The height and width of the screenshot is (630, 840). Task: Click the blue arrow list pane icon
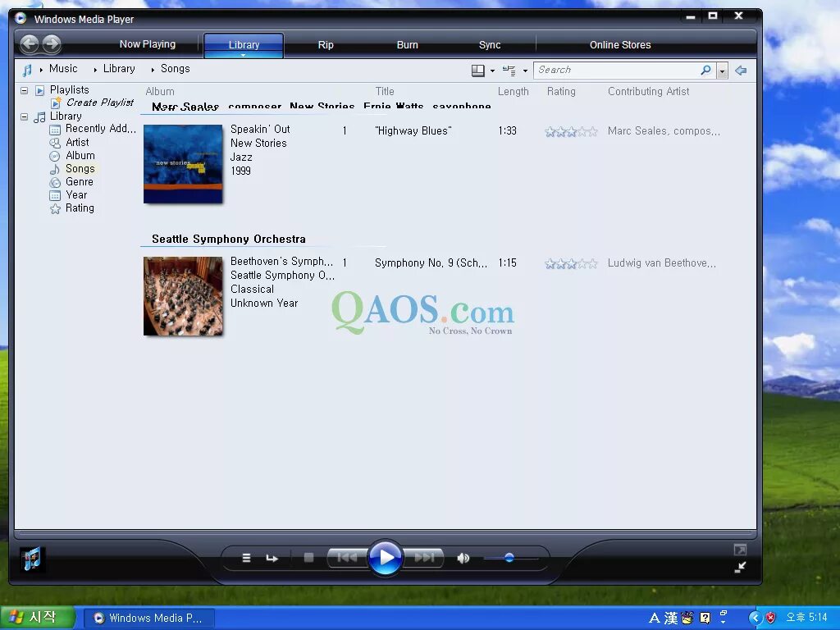(x=741, y=71)
